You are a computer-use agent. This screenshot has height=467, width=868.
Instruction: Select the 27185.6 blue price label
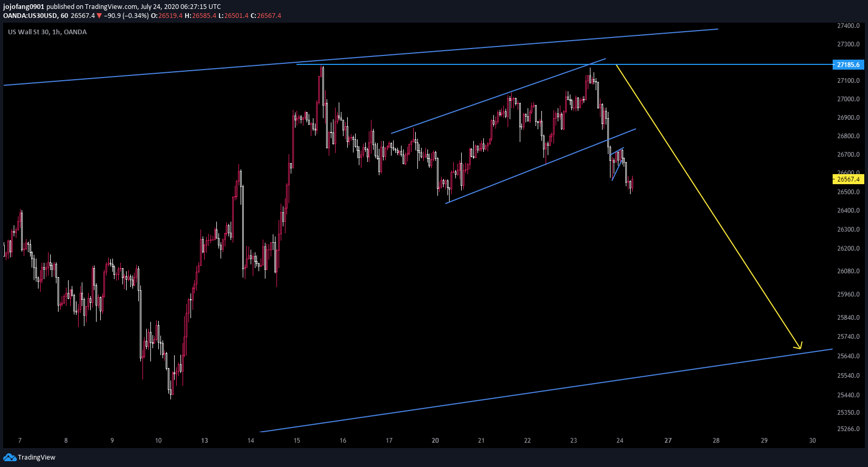pos(848,64)
